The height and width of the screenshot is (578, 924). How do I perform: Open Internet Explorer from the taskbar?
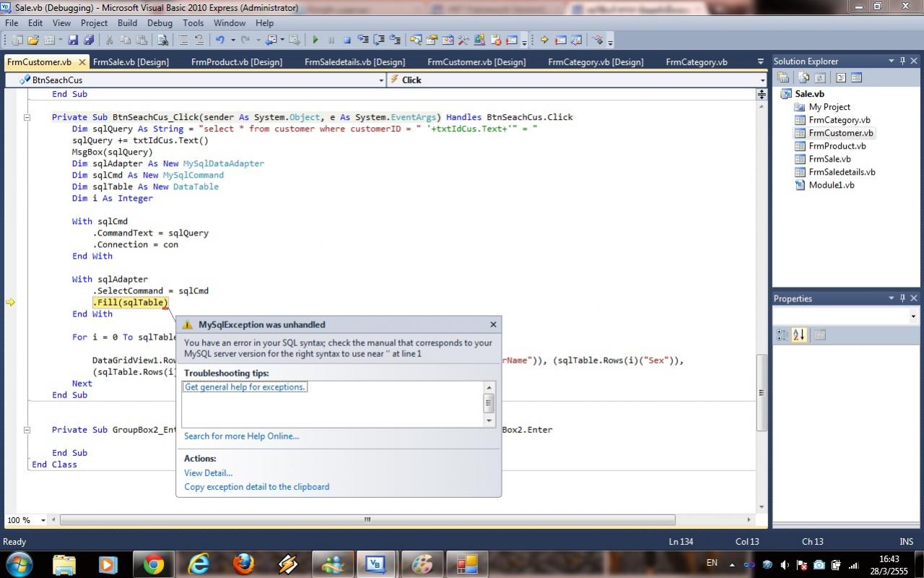(199, 564)
